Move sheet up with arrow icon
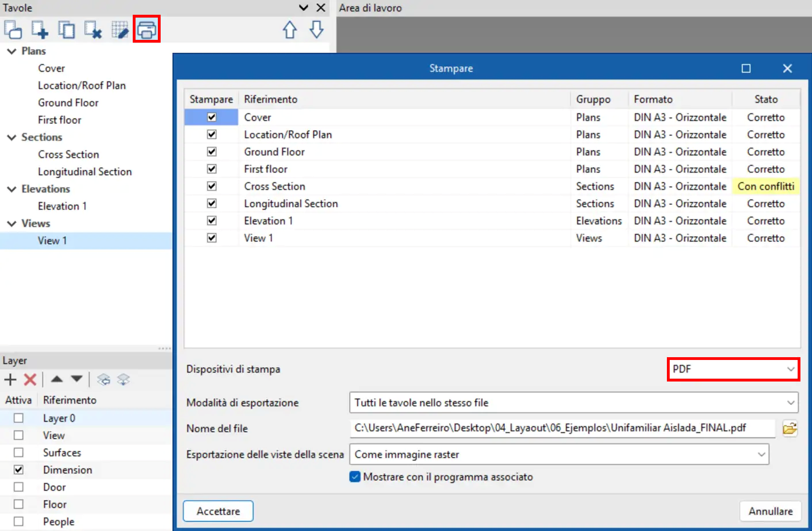Image resolution: width=812 pixels, height=531 pixels. [x=290, y=29]
